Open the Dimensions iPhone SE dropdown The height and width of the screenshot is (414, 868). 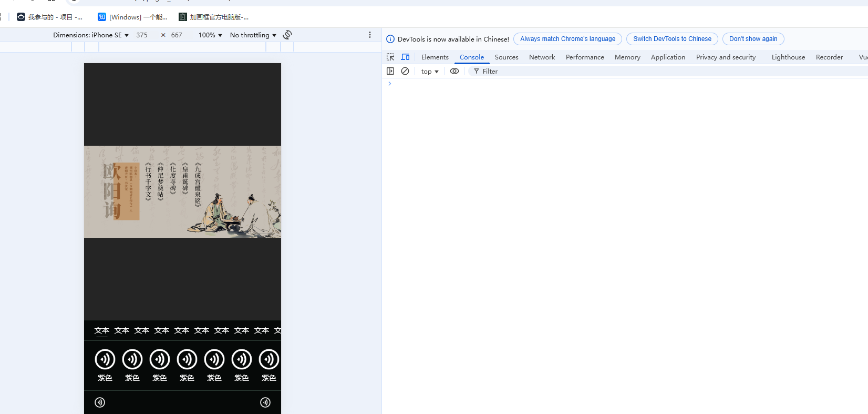point(91,35)
